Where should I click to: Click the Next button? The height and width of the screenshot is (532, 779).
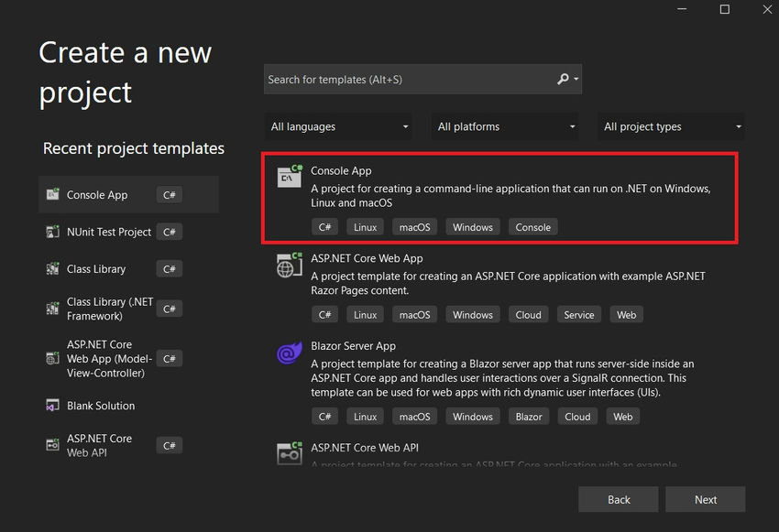[x=705, y=499]
